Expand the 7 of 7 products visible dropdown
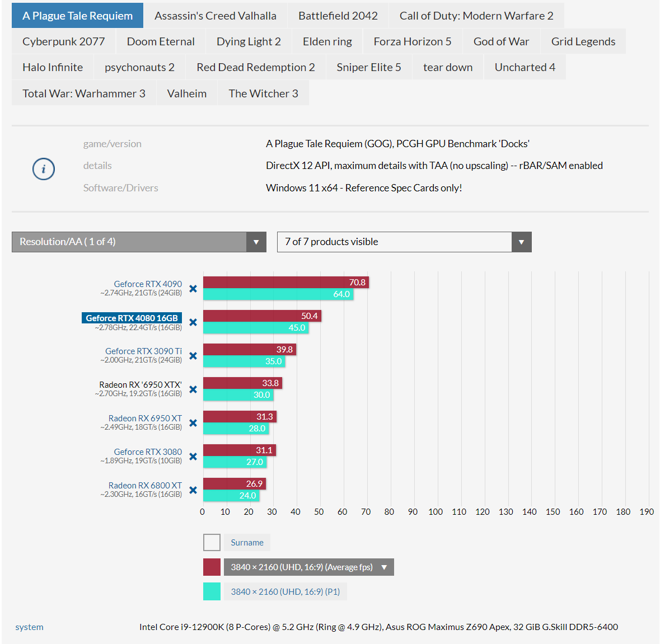The width and height of the screenshot is (660, 644). point(404,242)
